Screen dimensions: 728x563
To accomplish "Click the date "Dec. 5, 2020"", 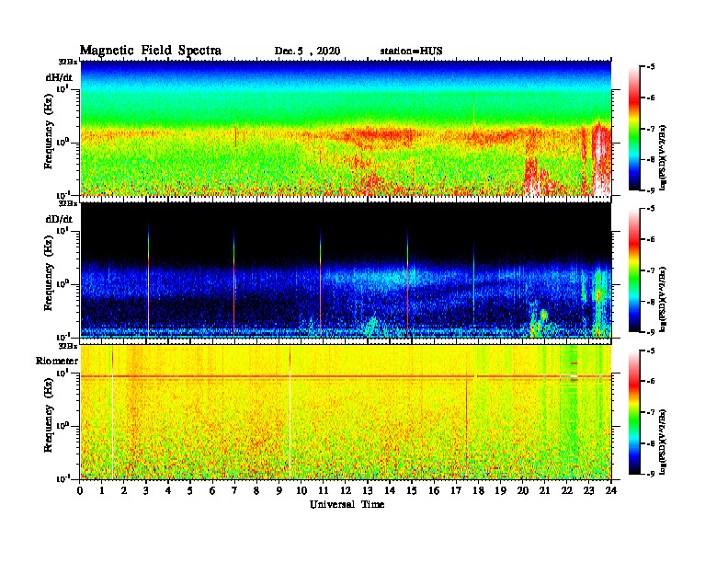I will tap(307, 52).
